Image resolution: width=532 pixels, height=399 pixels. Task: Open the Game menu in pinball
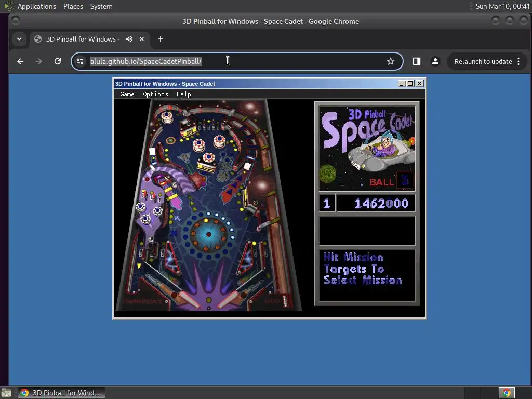point(127,94)
